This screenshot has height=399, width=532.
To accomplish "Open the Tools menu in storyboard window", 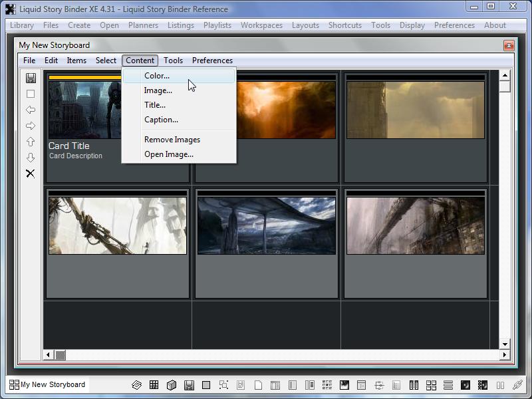I will click(x=173, y=61).
